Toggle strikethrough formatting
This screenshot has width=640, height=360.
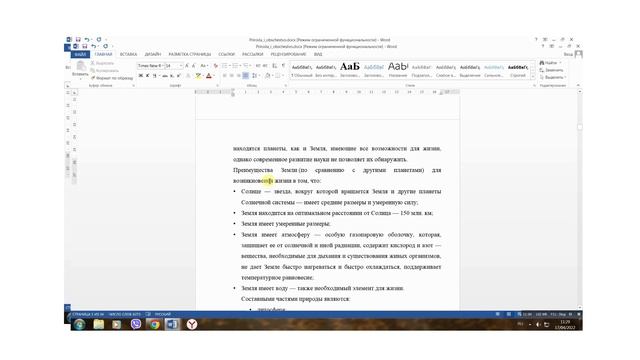pyautogui.click(x=165, y=76)
